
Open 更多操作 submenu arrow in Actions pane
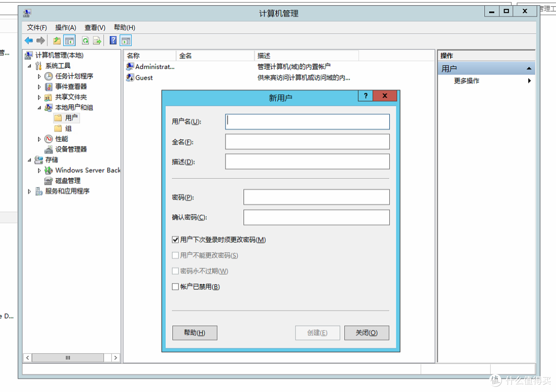coord(529,81)
